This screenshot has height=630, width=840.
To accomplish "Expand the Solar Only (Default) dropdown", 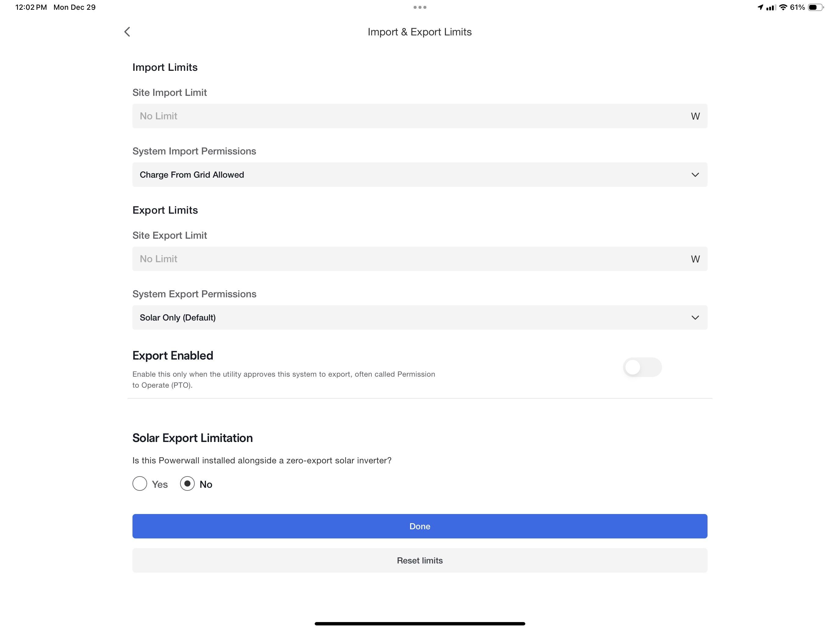I will (x=420, y=317).
